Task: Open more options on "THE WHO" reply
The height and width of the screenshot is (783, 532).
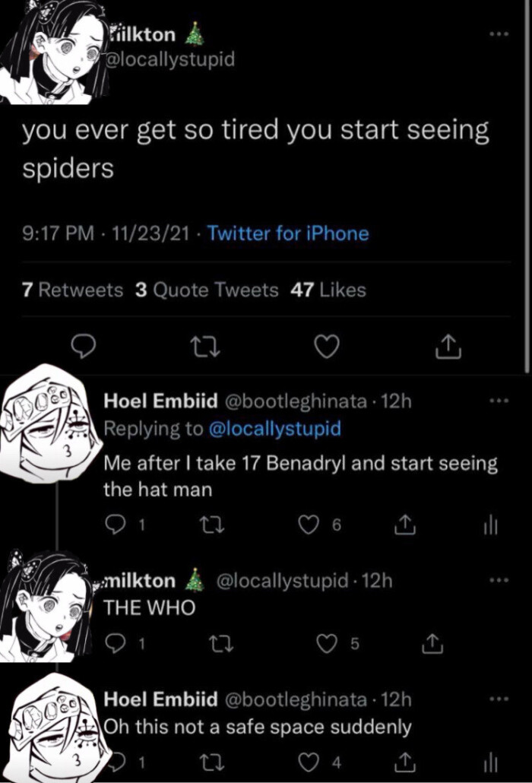Action: click(498, 581)
